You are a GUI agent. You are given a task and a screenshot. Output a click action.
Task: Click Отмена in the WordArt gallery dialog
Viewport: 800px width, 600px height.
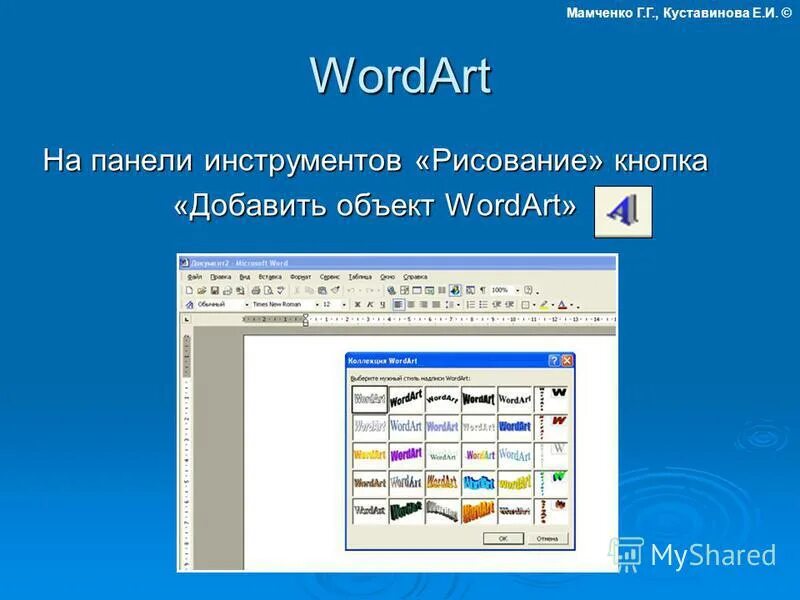click(x=547, y=538)
